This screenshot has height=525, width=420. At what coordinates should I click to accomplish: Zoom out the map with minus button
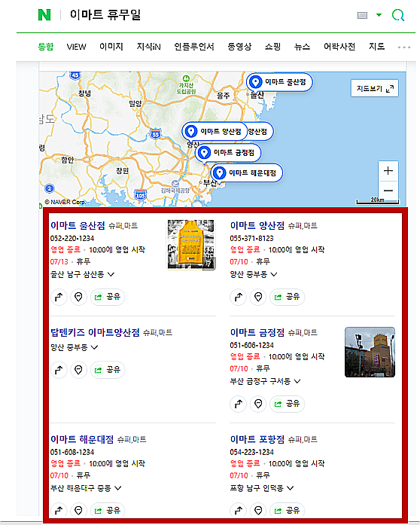[x=388, y=191]
